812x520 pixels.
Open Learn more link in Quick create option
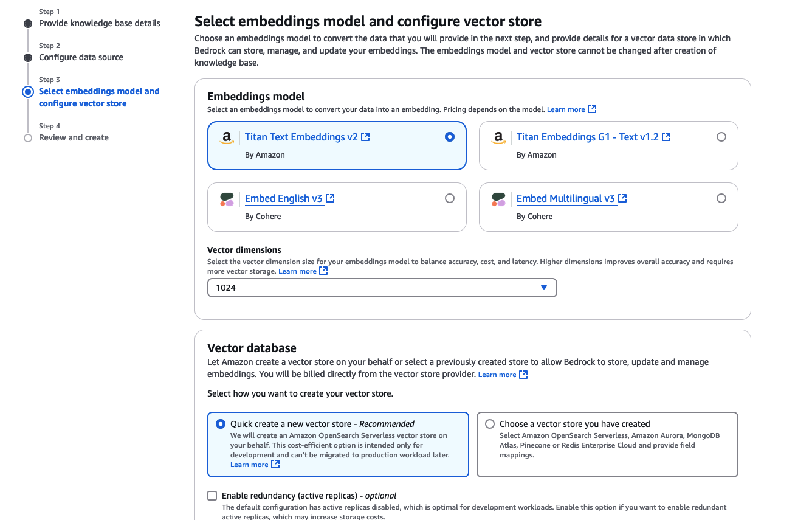coord(249,465)
